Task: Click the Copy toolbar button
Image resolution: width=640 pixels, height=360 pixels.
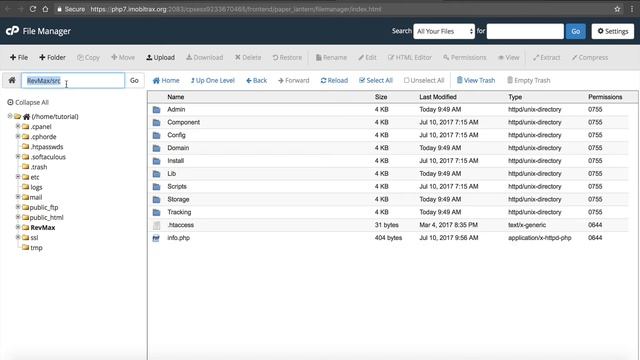Action: [89, 58]
